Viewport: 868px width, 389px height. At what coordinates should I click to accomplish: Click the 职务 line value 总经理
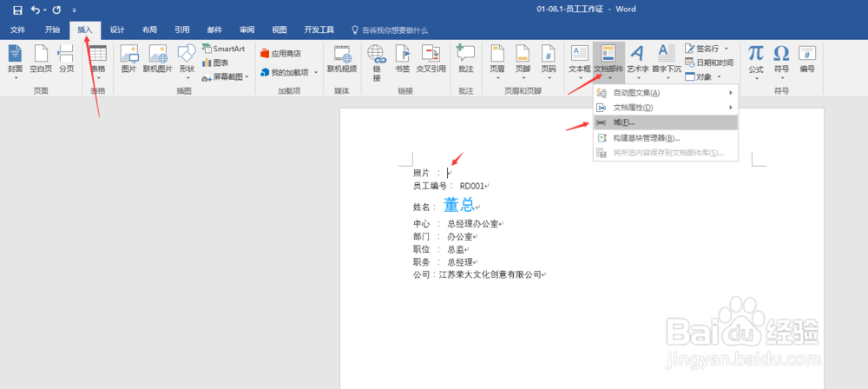(x=460, y=262)
